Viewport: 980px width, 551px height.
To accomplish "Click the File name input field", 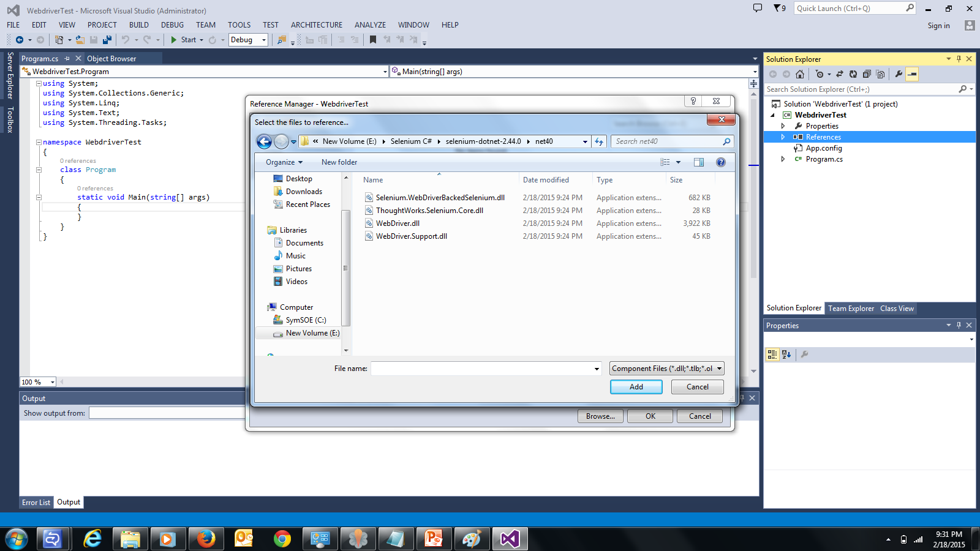I will (481, 369).
